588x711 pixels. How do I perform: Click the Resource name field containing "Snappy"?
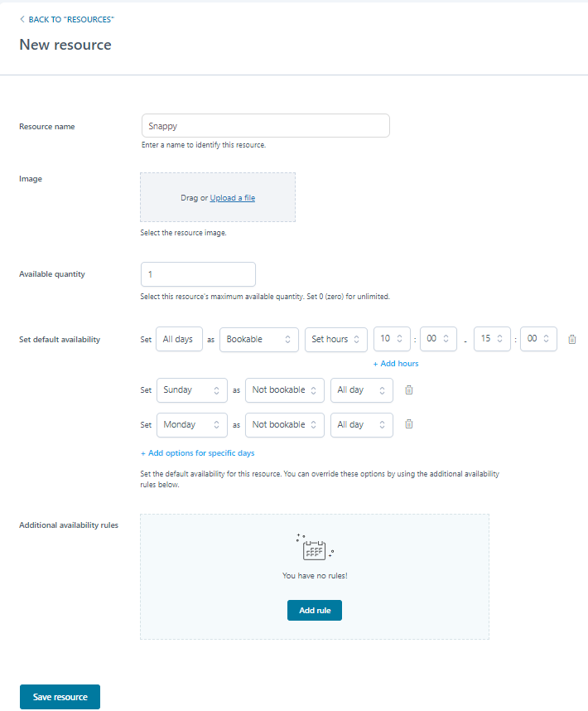click(265, 125)
